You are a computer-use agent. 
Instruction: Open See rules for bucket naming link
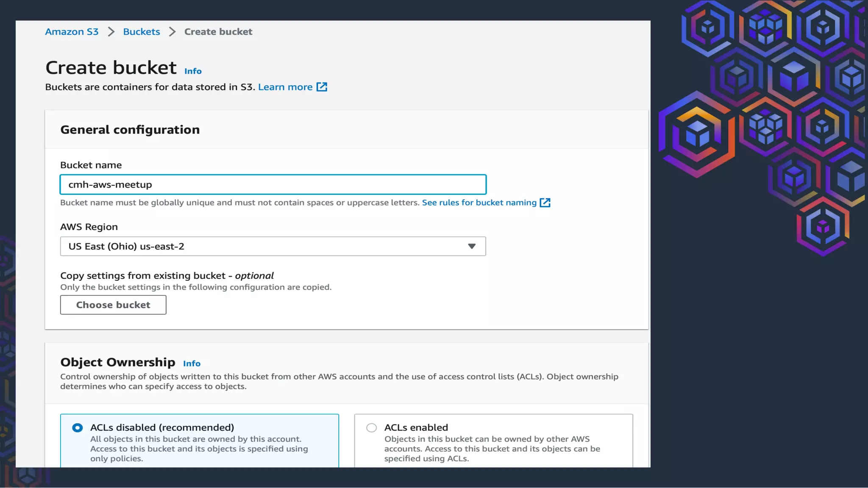(479, 202)
